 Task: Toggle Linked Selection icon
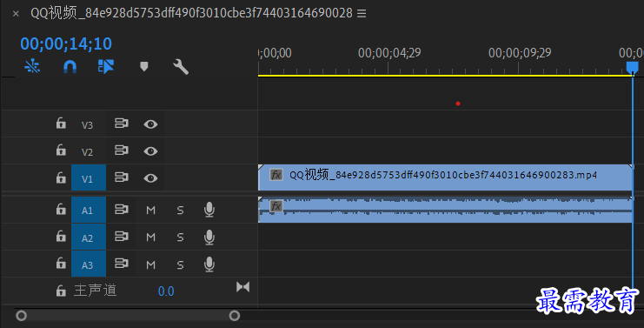(105, 66)
